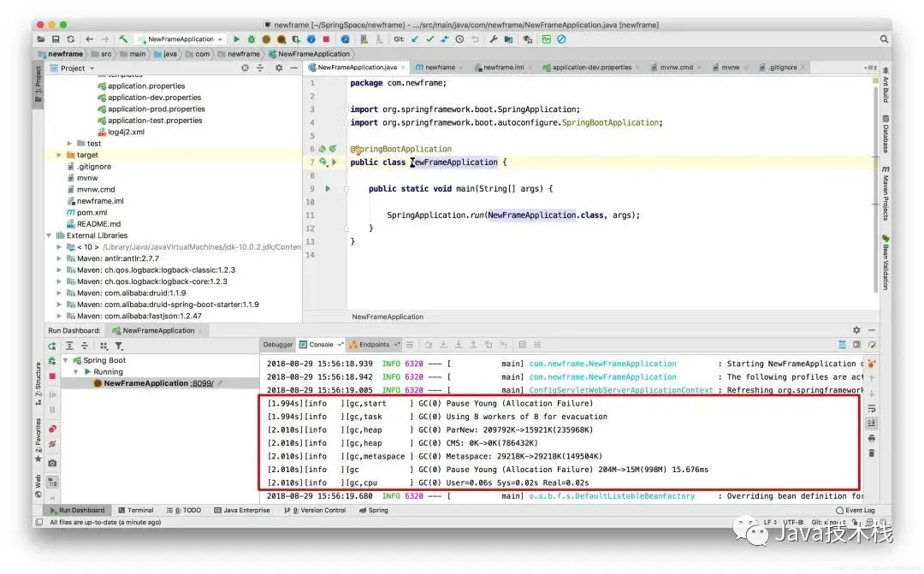Click the Build Project hammer icon

[x=123, y=38]
